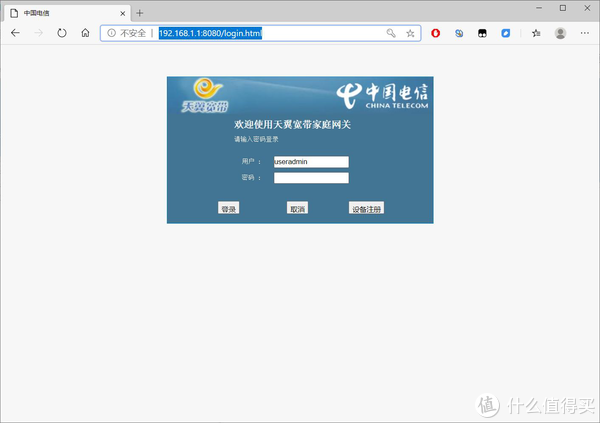Image resolution: width=600 pixels, height=423 pixels.
Task: Open the browser settings ellipsis menu
Action: pos(585,33)
